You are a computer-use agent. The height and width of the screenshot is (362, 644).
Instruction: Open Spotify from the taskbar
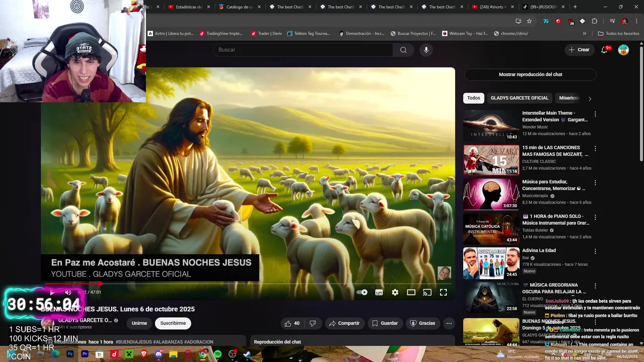pyautogui.click(x=217, y=354)
